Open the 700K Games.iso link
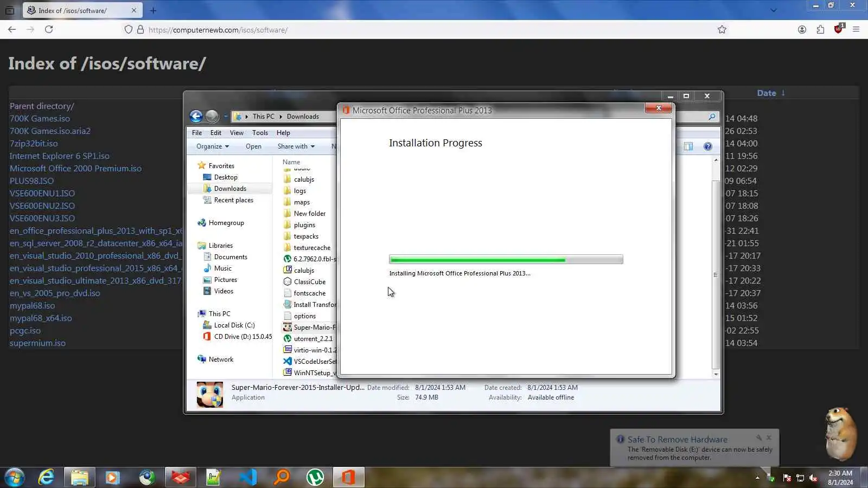Viewport: 868px width, 488px height. tap(40, 119)
